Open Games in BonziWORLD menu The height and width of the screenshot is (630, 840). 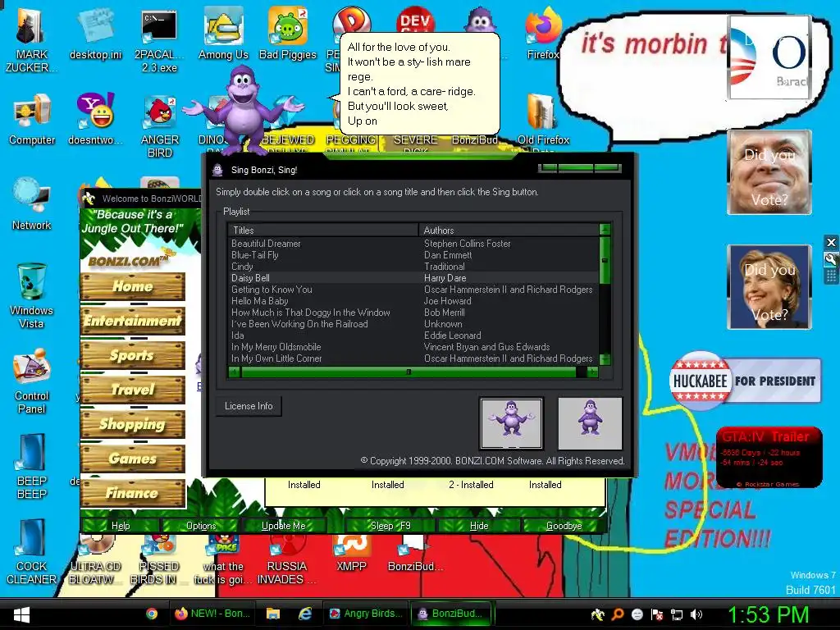coord(133,459)
